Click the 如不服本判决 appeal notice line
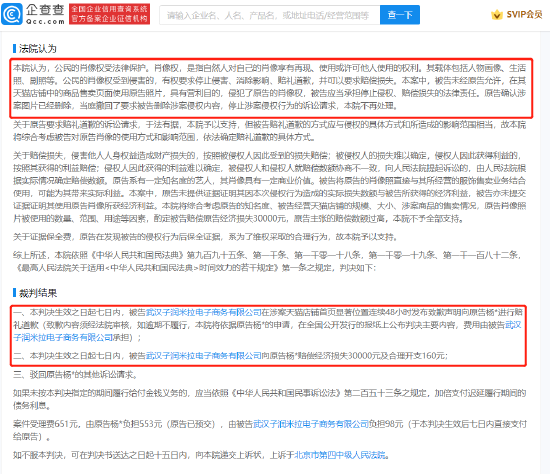This screenshot has width=550, height=474. coord(201,455)
